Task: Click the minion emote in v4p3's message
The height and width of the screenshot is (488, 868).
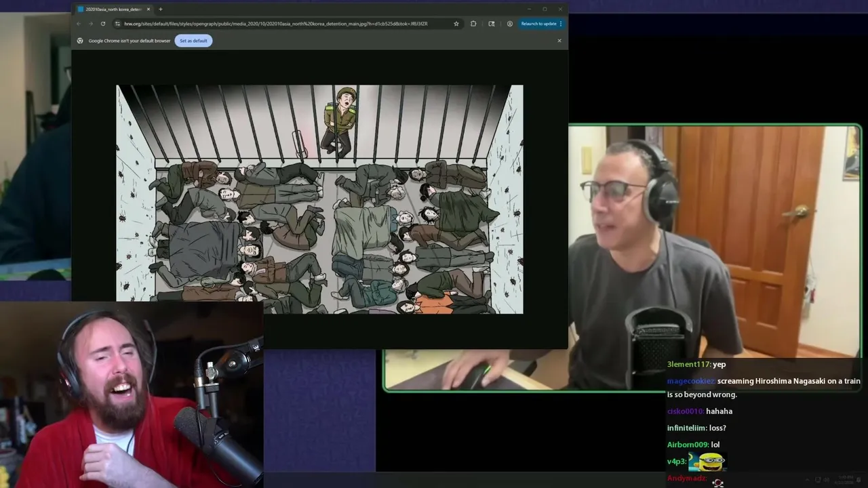Action: tap(707, 462)
